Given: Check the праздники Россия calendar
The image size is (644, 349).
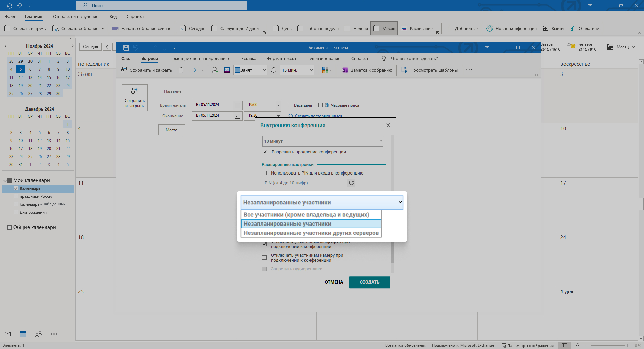Looking at the screenshot, I should tap(16, 196).
